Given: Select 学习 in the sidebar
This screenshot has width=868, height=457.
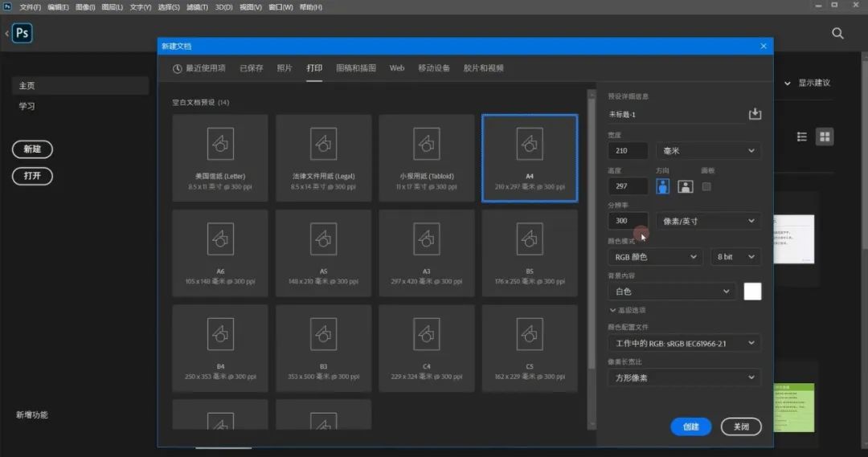Looking at the screenshot, I should coord(27,106).
